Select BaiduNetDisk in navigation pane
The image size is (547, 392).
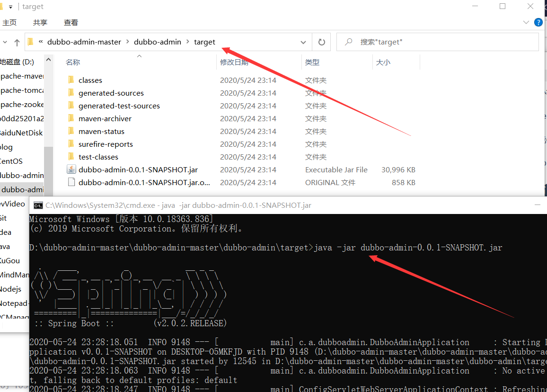tap(22, 133)
